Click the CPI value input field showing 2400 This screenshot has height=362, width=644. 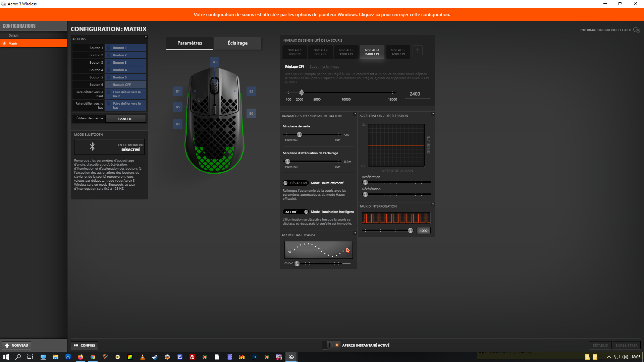point(417,94)
